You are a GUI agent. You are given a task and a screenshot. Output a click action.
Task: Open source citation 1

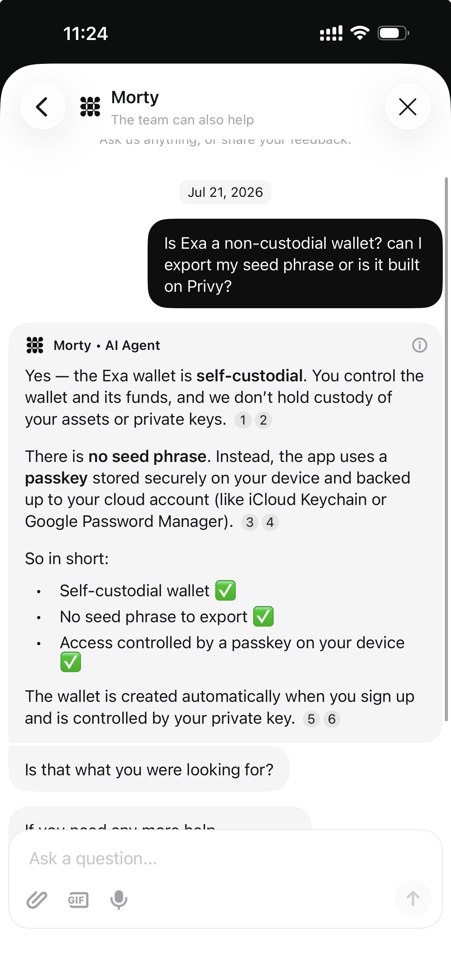point(243,420)
